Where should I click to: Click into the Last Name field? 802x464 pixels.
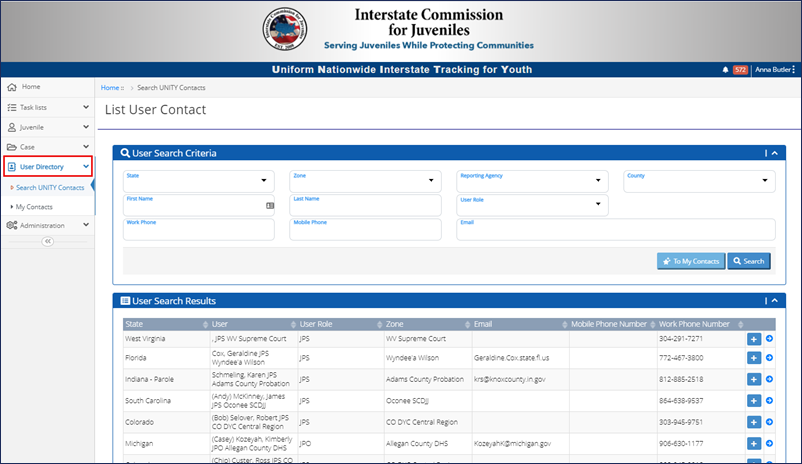365,205
